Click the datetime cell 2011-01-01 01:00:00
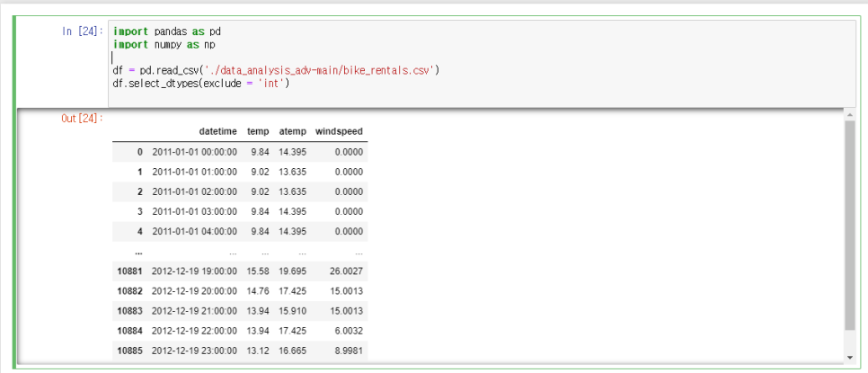Screen dimensions: 868x373 [194, 172]
